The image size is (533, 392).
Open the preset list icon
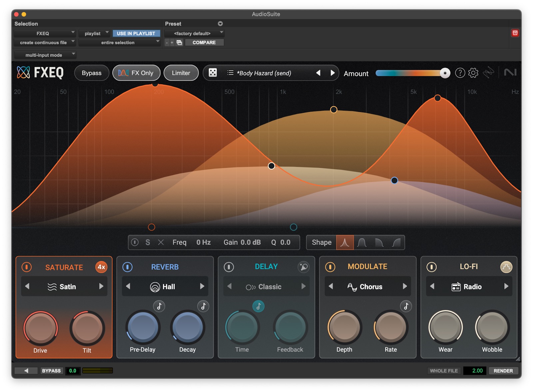230,73
